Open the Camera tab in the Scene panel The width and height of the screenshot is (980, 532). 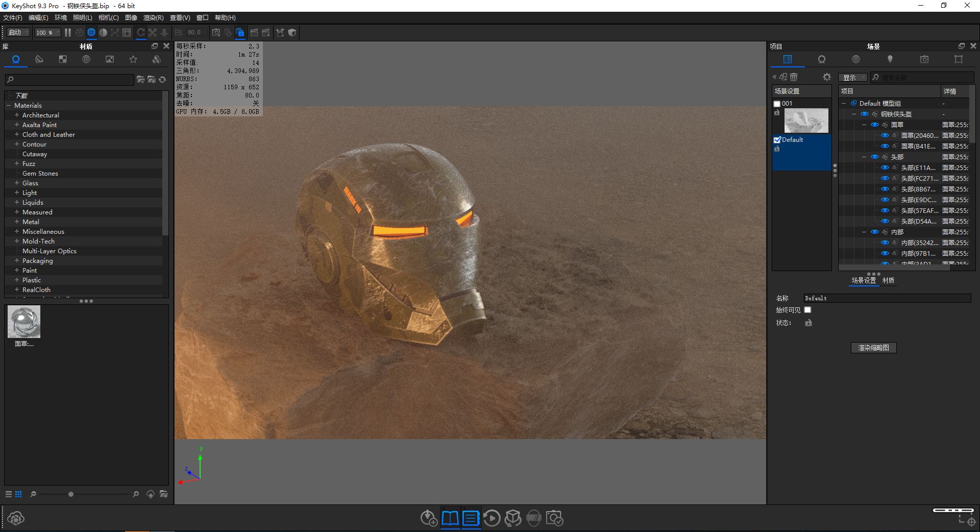click(924, 59)
